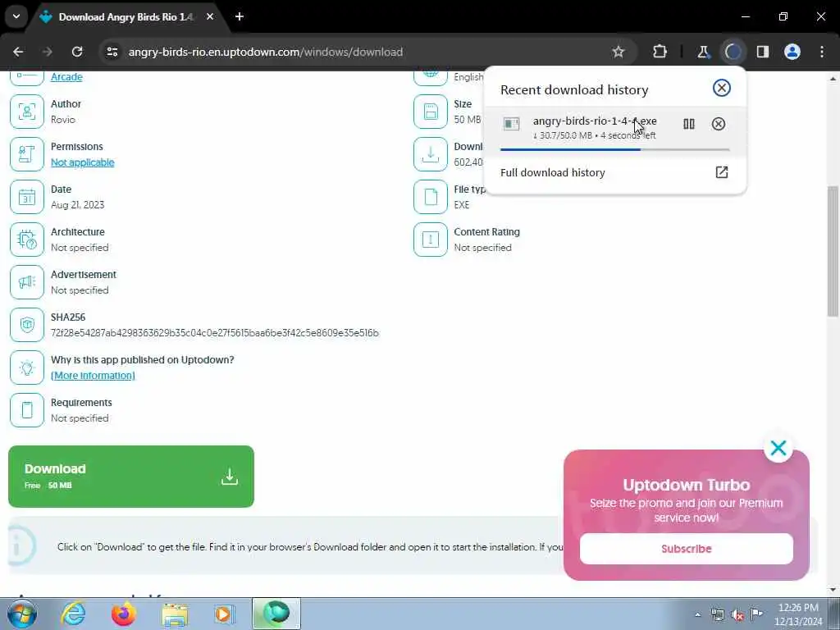
Task: Open Full download history
Action: (x=614, y=172)
